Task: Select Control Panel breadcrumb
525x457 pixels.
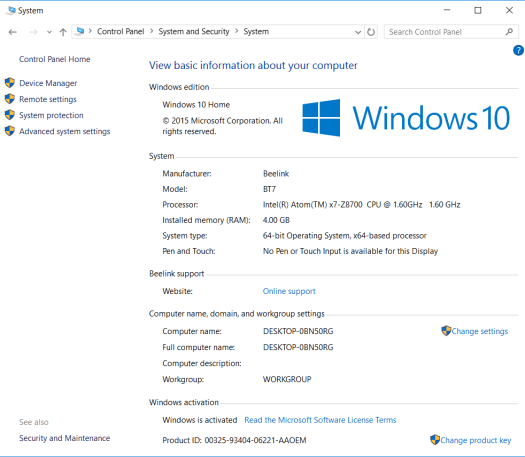Action: pyautogui.click(x=121, y=31)
